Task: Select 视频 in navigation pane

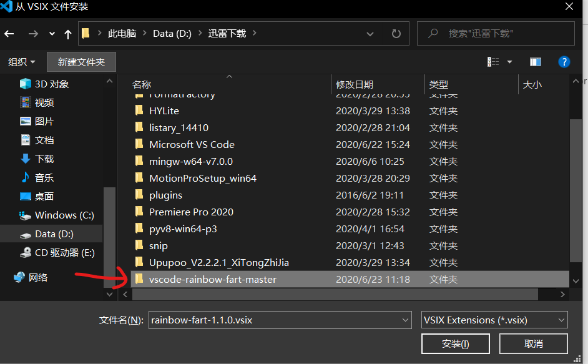Action: [37, 102]
